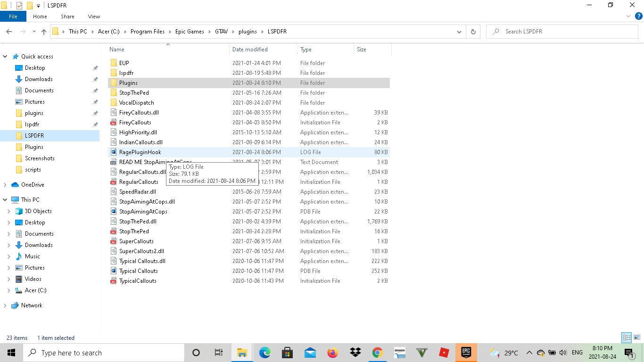644x362 pixels.
Task: Click the StopThePed ini file icon
Action: coord(114,231)
